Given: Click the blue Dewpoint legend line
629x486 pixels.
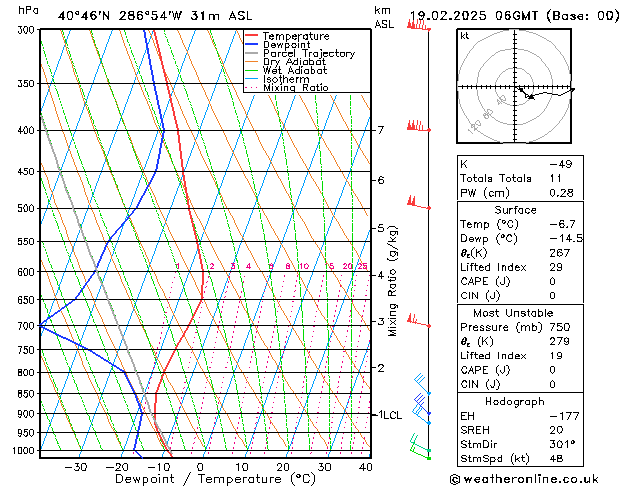Looking at the screenshot, I should tap(251, 44).
